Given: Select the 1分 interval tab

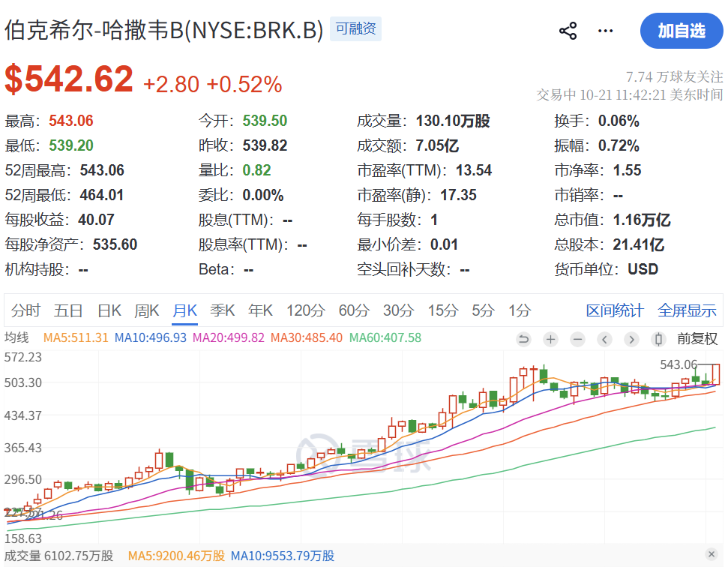Looking at the screenshot, I should (x=520, y=310).
